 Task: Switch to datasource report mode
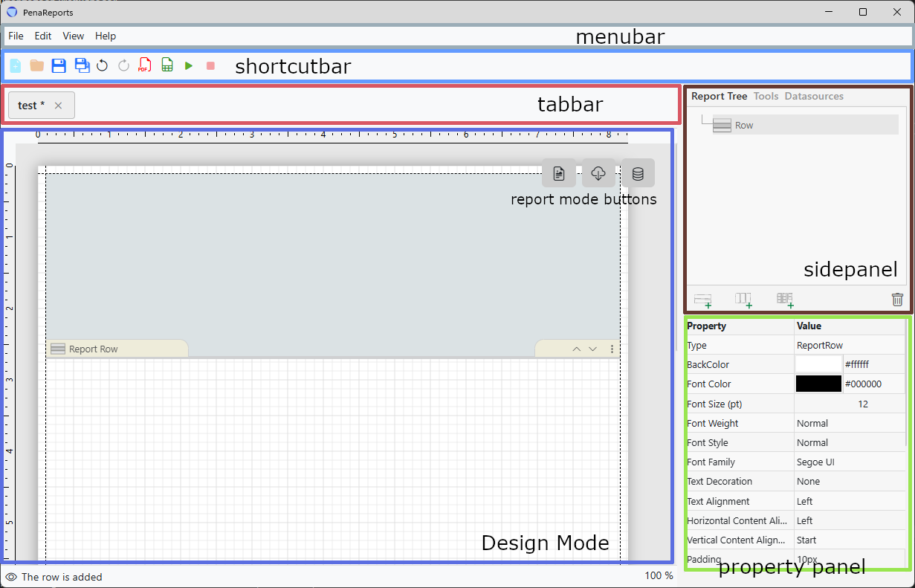[x=637, y=173]
